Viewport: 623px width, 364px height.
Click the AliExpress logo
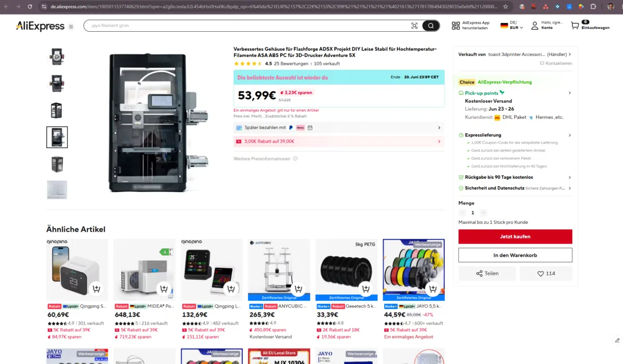coord(40,26)
